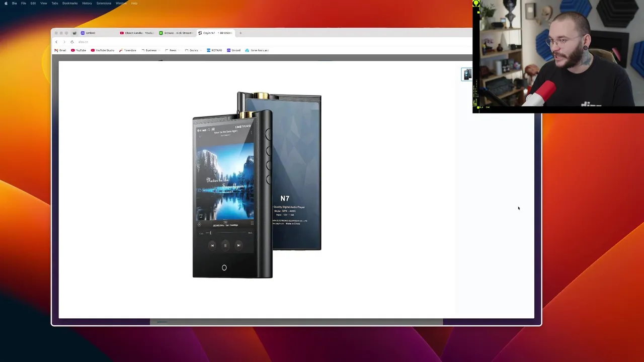The height and width of the screenshot is (362, 644).
Task: Open the Gmail bookmark
Action: [x=60, y=50]
